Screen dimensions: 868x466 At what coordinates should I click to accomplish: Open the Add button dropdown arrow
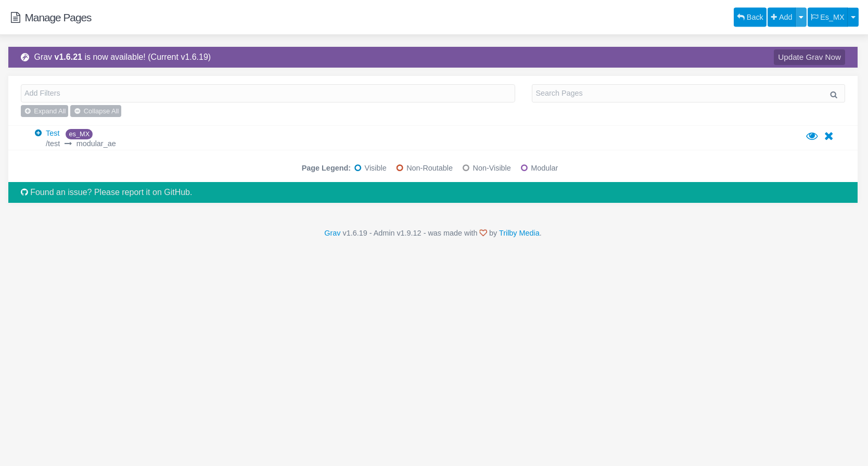[801, 17]
